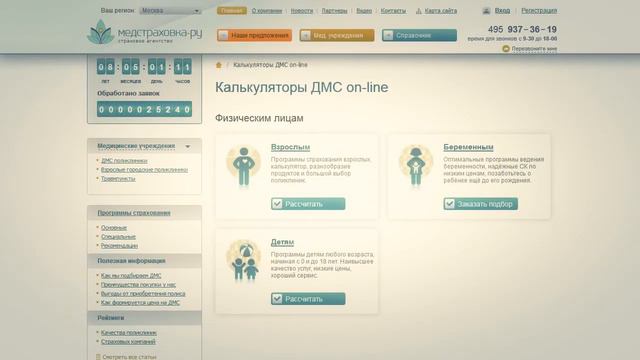Click the phone number 495 937-36-19
The height and width of the screenshot is (360, 640).
coord(522,29)
